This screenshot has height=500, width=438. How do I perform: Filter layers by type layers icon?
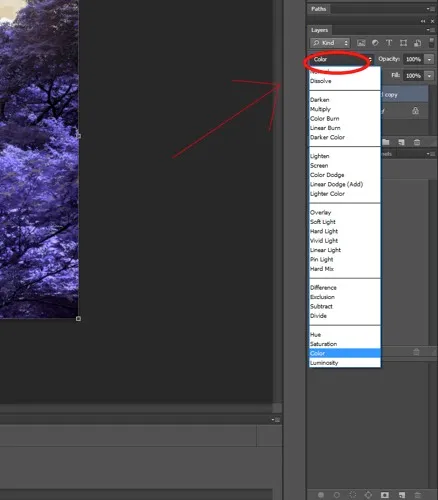tap(389, 43)
